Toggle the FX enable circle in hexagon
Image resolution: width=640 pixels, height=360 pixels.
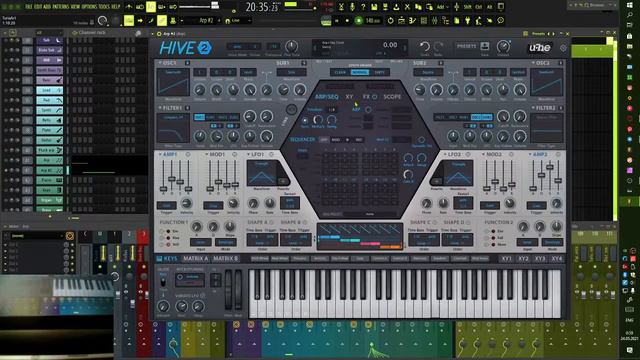[374, 97]
